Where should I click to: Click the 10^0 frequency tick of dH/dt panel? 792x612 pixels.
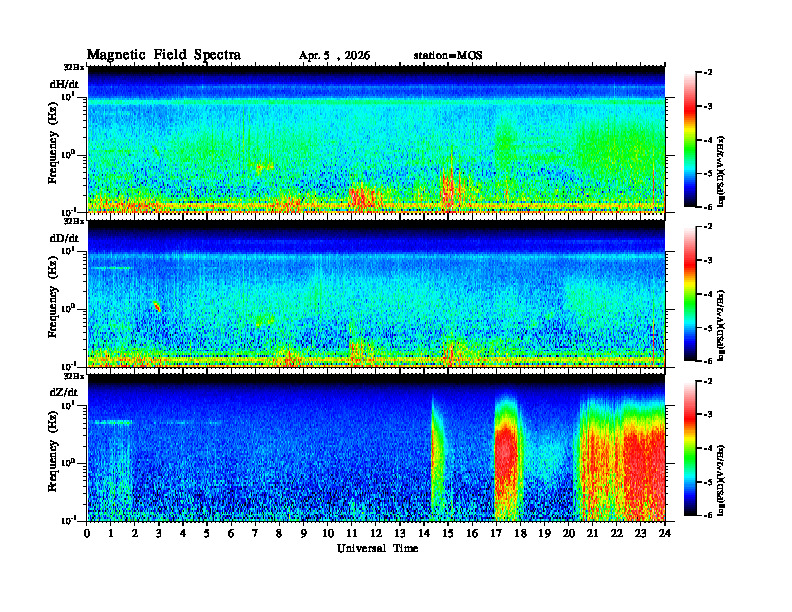point(68,155)
